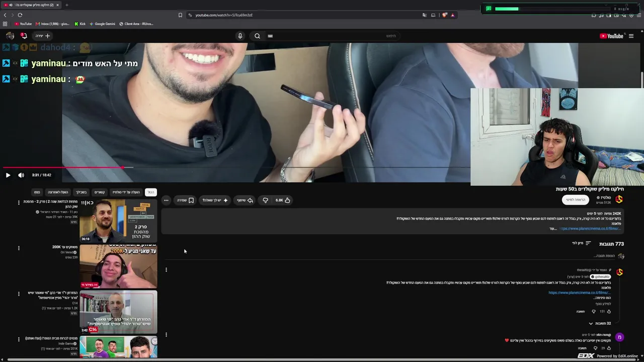This screenshot has height=362, width=644.
Task: Play the paused YouTube video
Action: pyautogui.click(x=8, y=175)
